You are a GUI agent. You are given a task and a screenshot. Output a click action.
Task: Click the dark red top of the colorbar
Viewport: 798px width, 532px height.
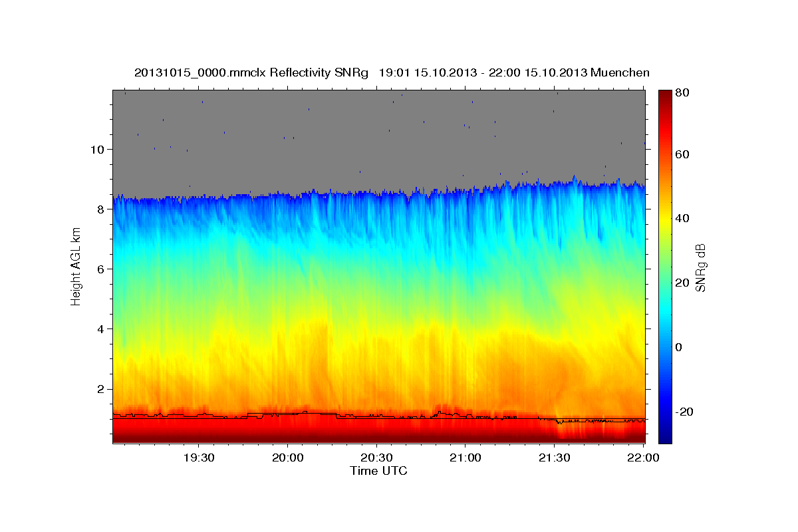[665, 94]
